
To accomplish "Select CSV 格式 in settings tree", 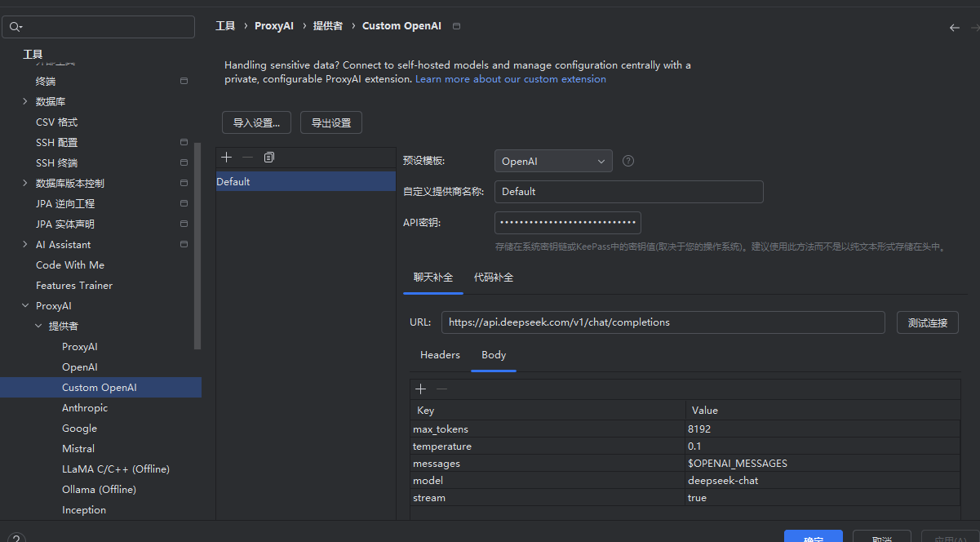I will [x=57, y=122].
